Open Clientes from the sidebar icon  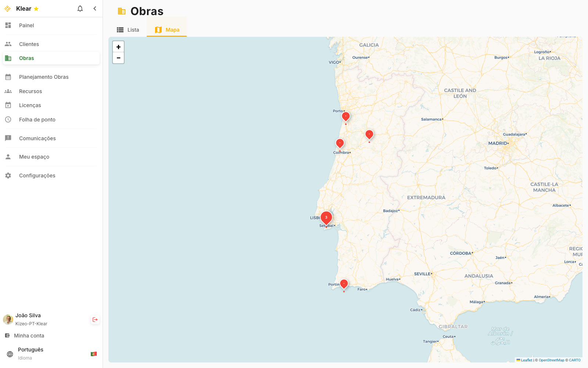pos(8,44)
